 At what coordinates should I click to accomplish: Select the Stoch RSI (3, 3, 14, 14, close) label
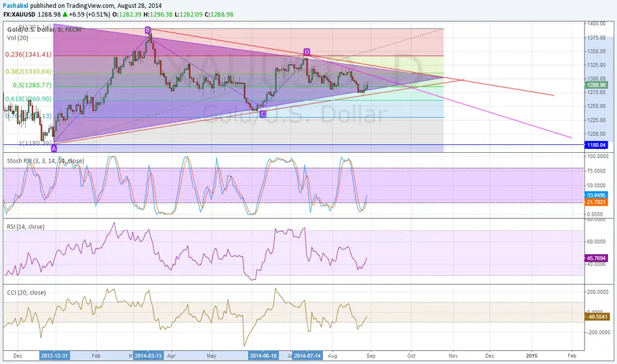(x=46, y=161)
